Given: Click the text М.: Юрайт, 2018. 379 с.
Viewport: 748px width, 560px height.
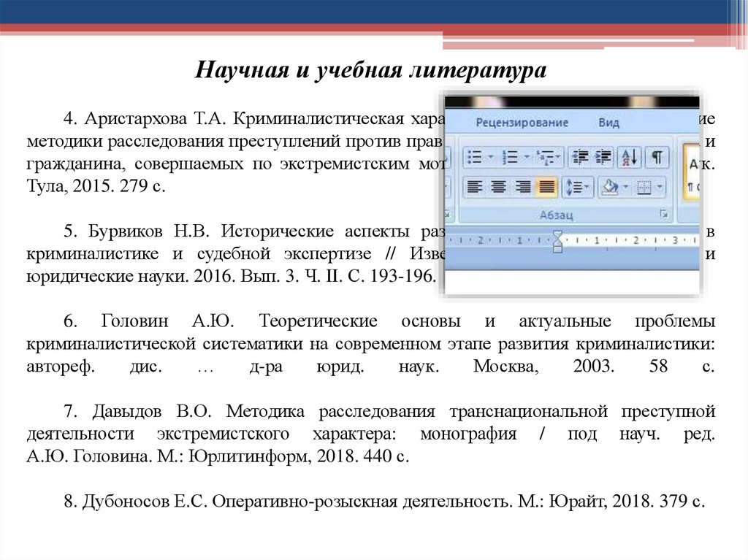Looking at the screenshot, I should (611, 502).
